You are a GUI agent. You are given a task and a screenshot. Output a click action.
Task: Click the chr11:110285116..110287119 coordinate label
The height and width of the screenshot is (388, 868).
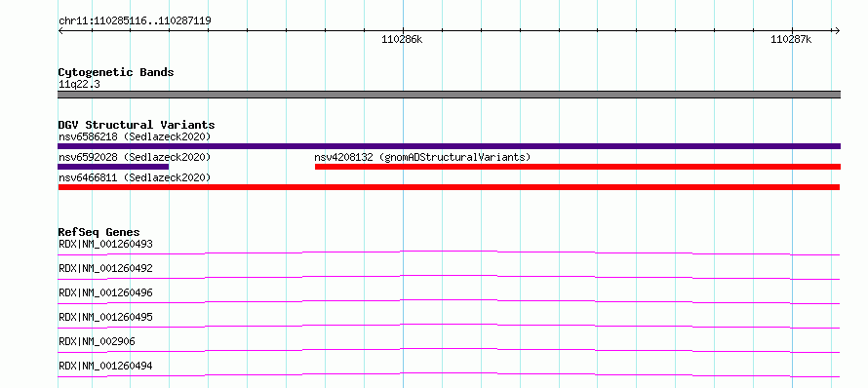pos(135,21)
